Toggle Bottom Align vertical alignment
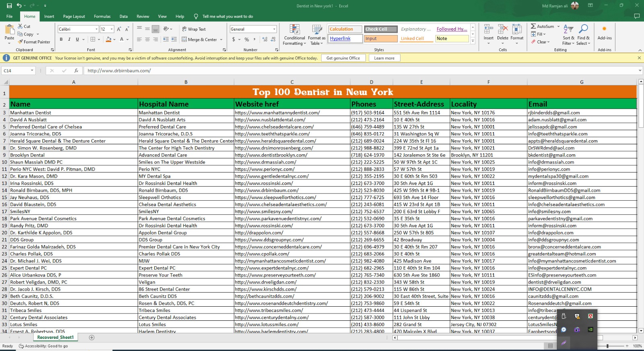The height and width of the screenshot is (351, 644). (x=155, y=29)
